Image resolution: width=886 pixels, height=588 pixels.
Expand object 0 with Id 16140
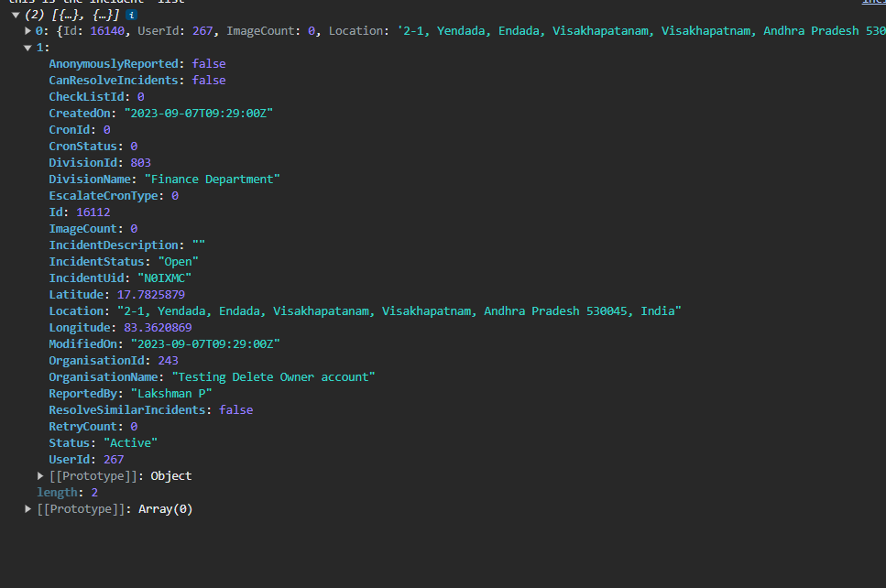click(x=28, y=31)
